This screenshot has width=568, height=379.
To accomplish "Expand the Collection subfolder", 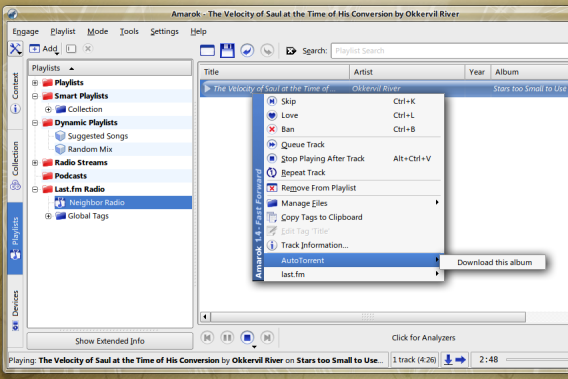I will (x=48, y=109).
